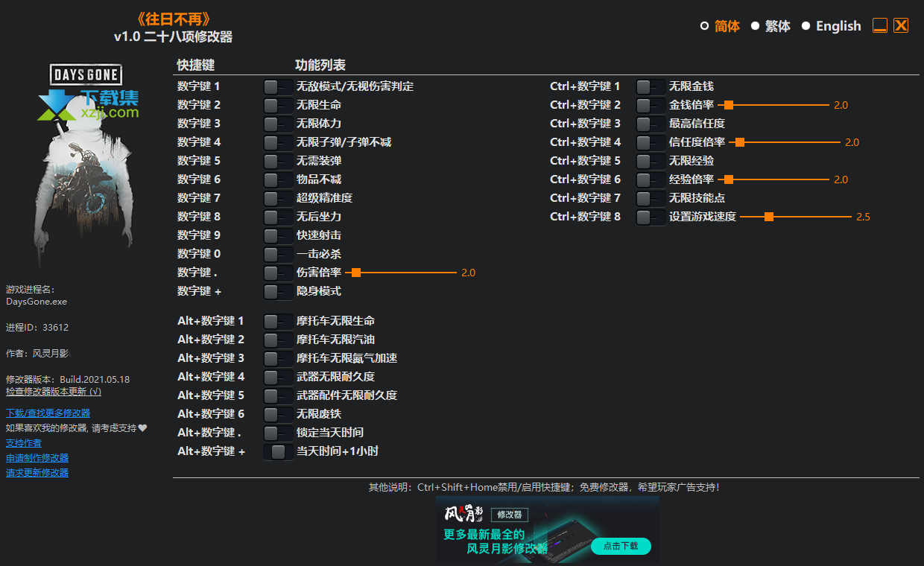
Task: Turn on 快速射击 switch
Action: point(279,235)
